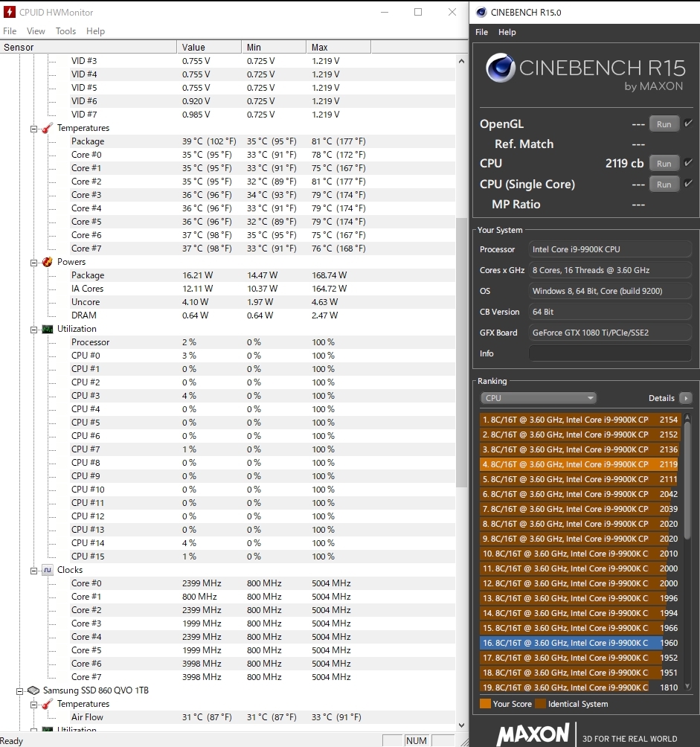Run the CPU Single Core benchmark
The image size is (700, 747).
(x=664, y=185)
